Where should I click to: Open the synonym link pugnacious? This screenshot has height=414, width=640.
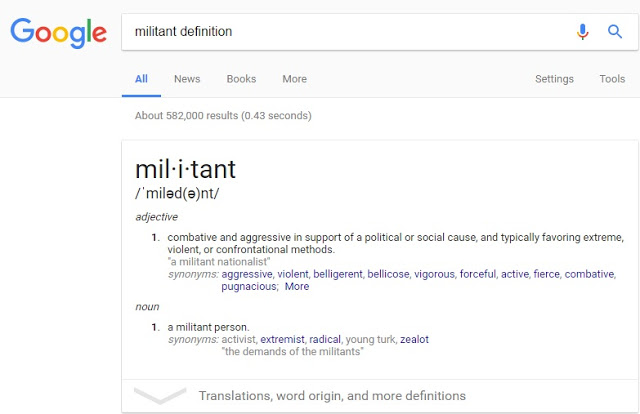[x=249, y=287]
